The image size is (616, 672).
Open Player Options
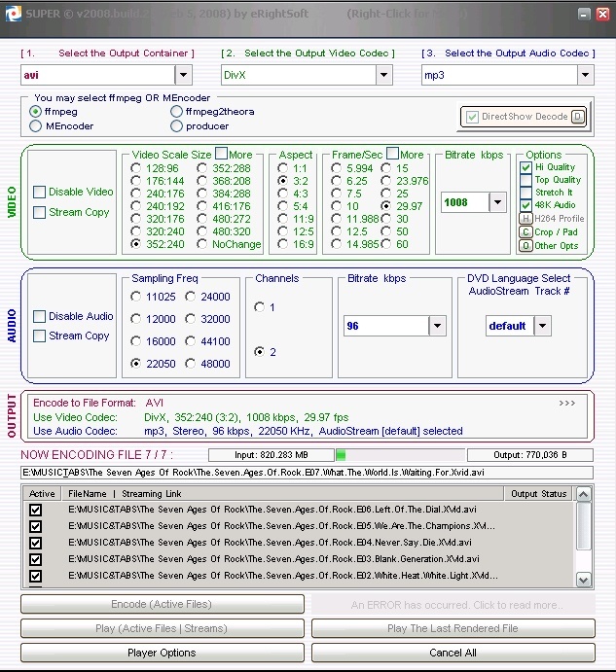coord(163,654)
